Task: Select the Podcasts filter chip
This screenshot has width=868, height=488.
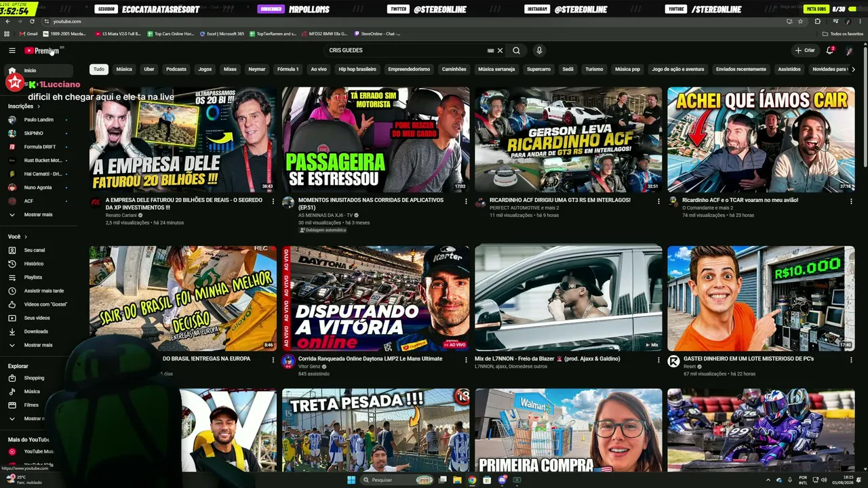Action: tap(176, 69)
